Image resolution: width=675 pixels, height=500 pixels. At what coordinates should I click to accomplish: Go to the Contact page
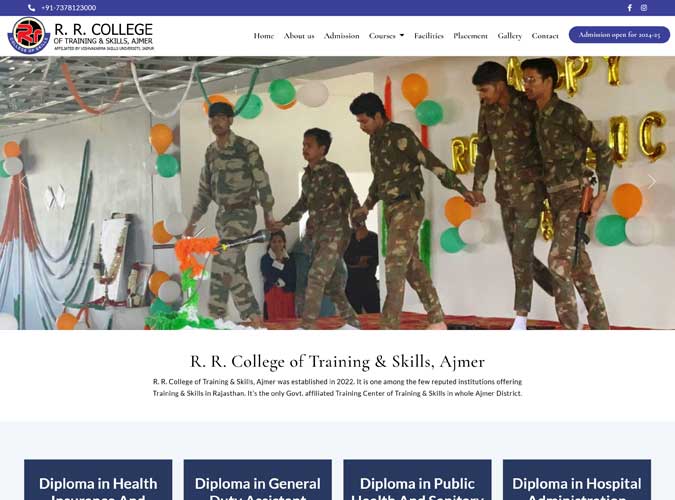(545, 36)
